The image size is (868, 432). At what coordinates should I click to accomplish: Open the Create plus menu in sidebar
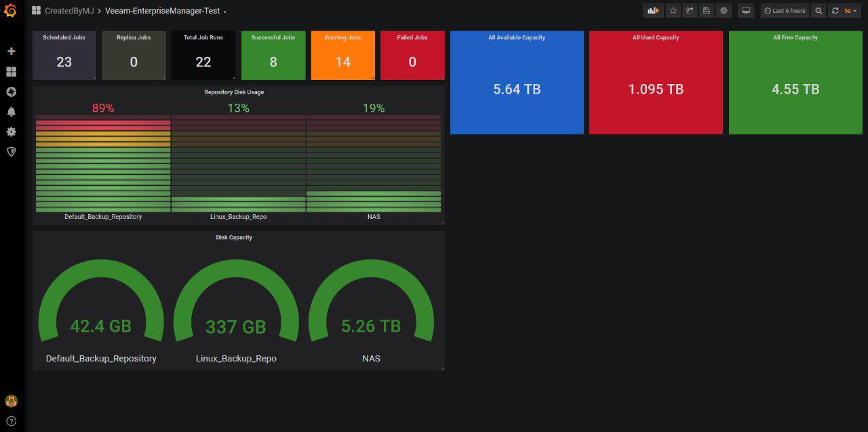[11, 51]
